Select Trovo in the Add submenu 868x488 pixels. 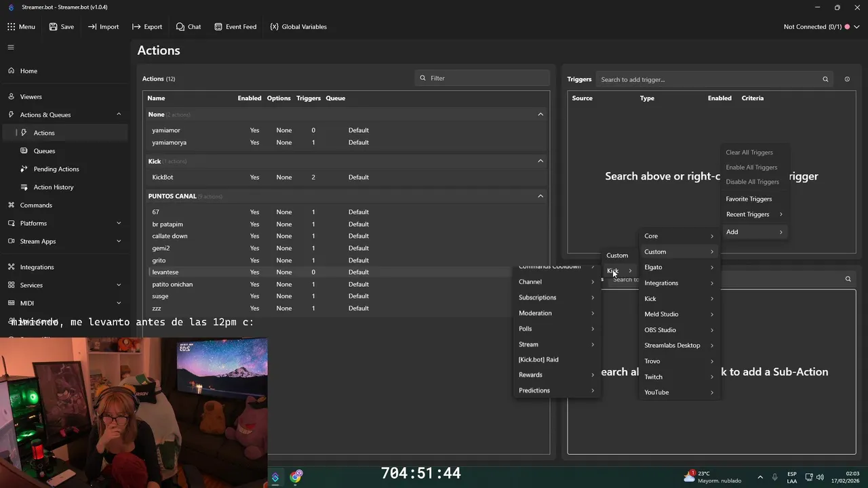tap(679, 361)
